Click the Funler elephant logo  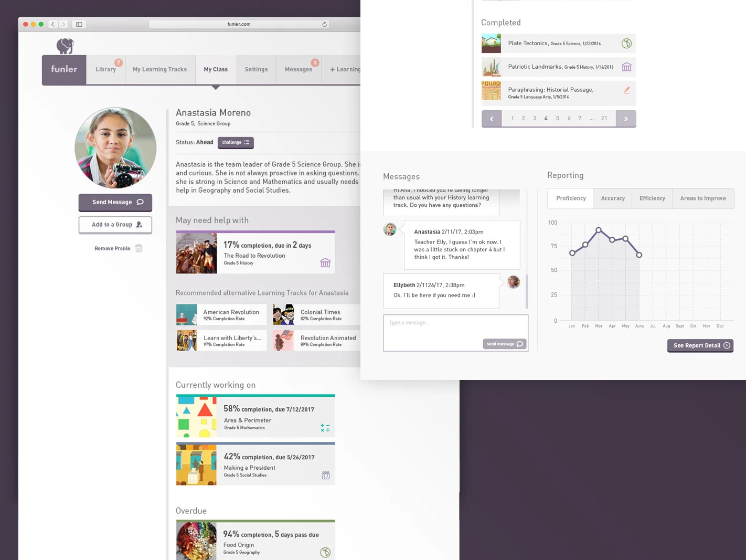65,46
